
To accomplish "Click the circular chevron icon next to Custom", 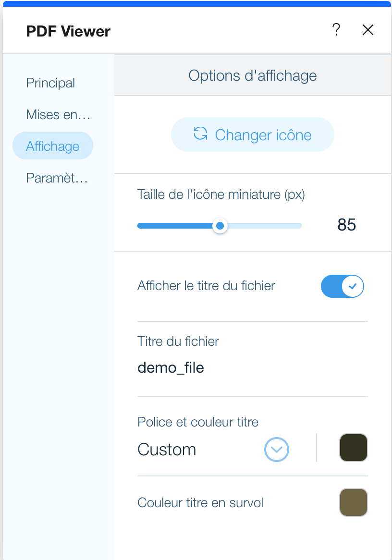I will coord(277,450).
